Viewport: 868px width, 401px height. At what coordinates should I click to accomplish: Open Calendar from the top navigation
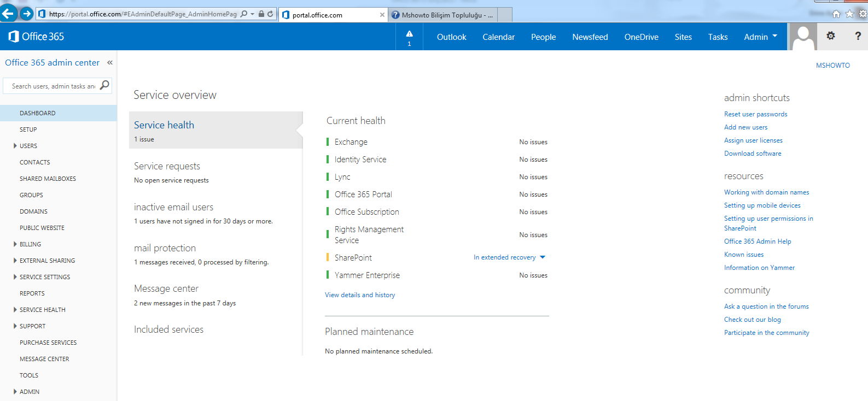pos(498,37)
